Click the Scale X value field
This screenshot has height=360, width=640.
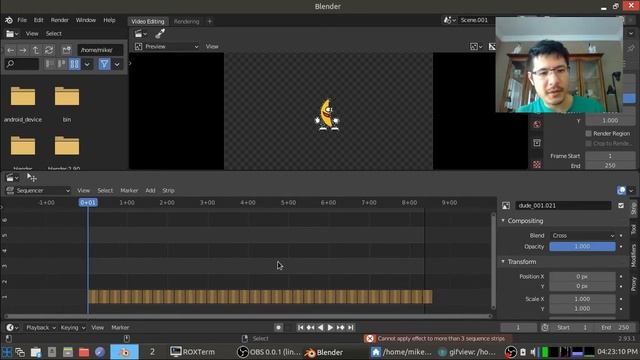tap(582, 299)
